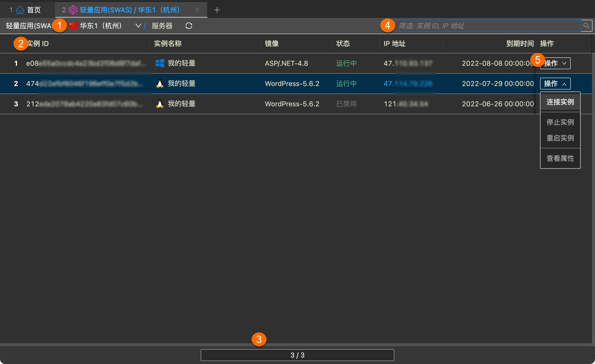595x364 pixels.
Task: Close the 轻量应用(SWAS) tab
Action: [197, 10]
